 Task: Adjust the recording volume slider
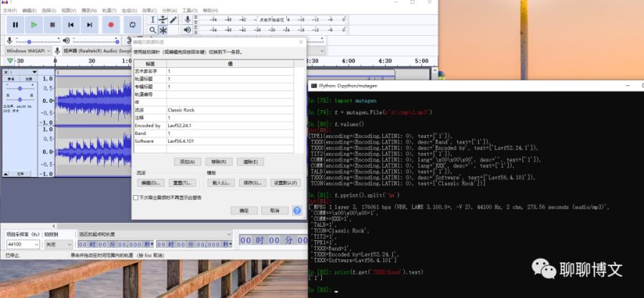coord(37,41)
